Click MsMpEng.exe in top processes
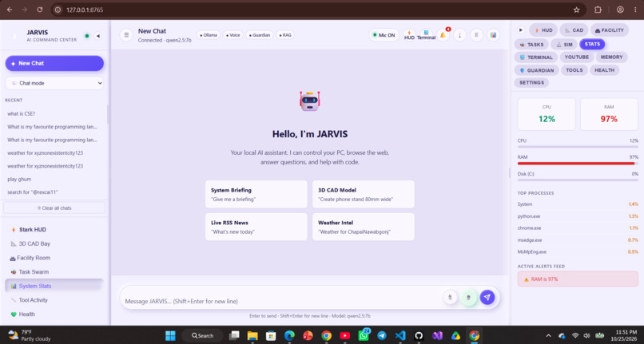 tap(578, 251)
